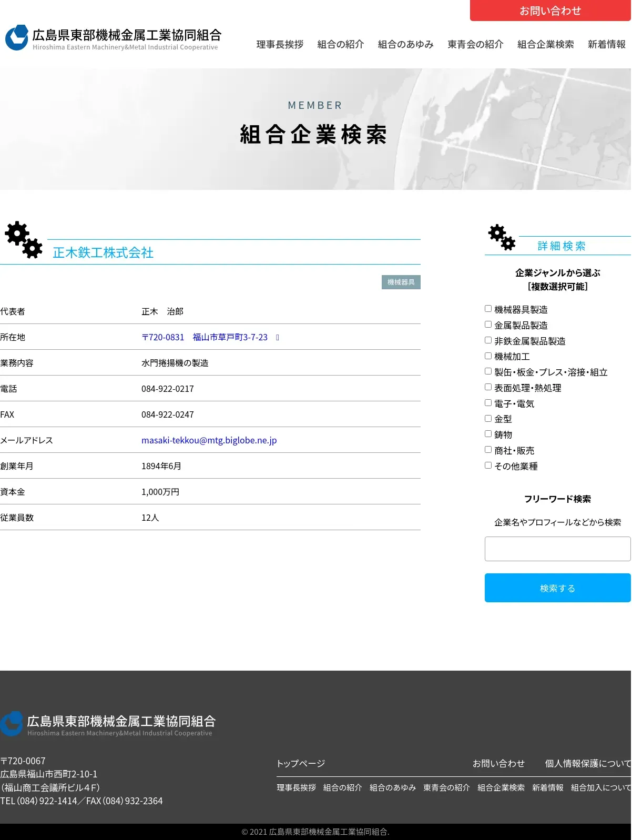Screen dimensions: 632x840
Task: Check the 機械加工 checkbox
Action: (x=488, y=356)
